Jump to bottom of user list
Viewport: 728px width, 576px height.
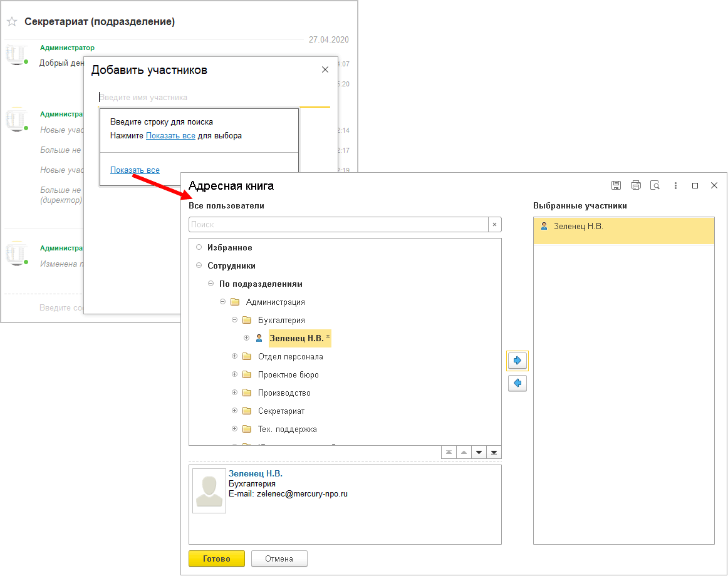pyautogui.click(x=494, y=453)
